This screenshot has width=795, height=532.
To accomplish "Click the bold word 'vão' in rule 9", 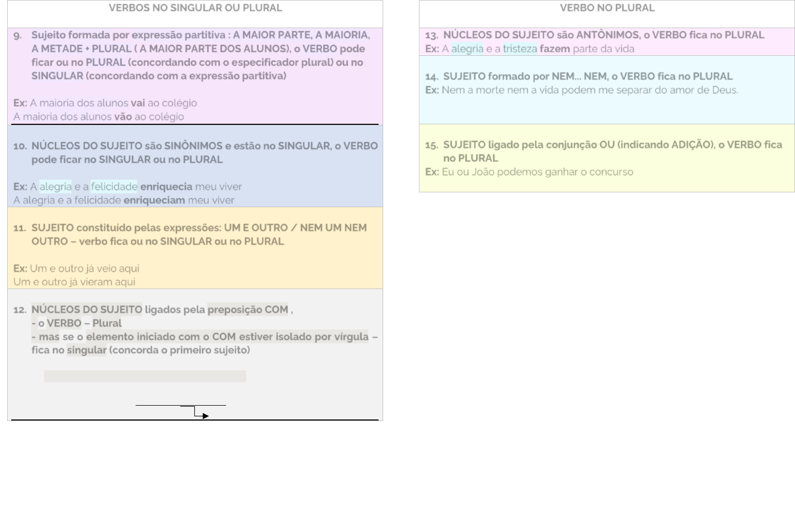I will pyautogui.click(x=123, y=117).
